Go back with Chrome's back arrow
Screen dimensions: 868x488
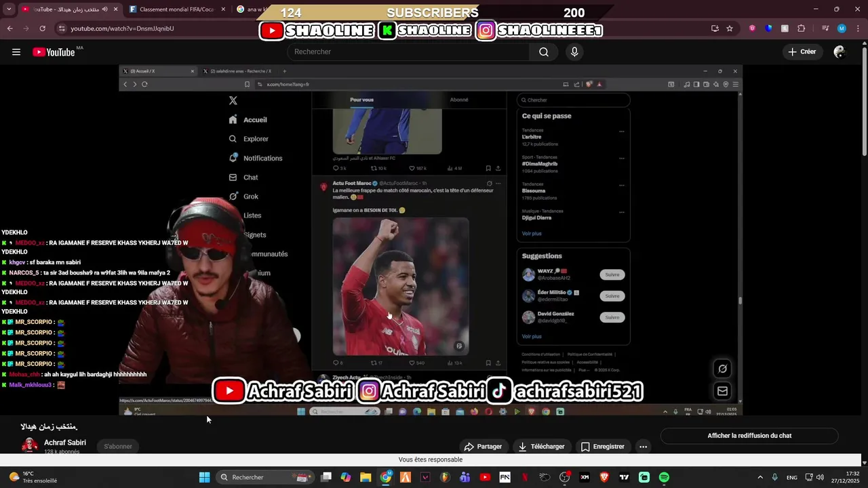tap(9, 28)
